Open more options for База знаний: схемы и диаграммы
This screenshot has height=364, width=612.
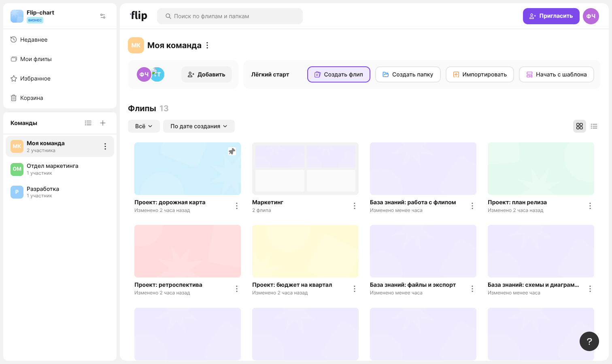(590, 289)
